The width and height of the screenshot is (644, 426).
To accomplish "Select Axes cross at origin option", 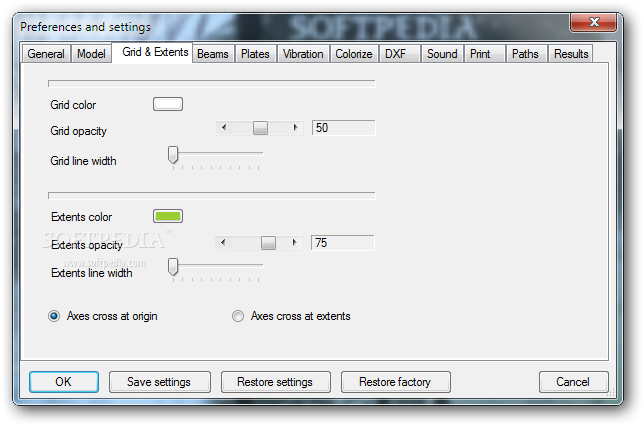I will coord(103,316).
